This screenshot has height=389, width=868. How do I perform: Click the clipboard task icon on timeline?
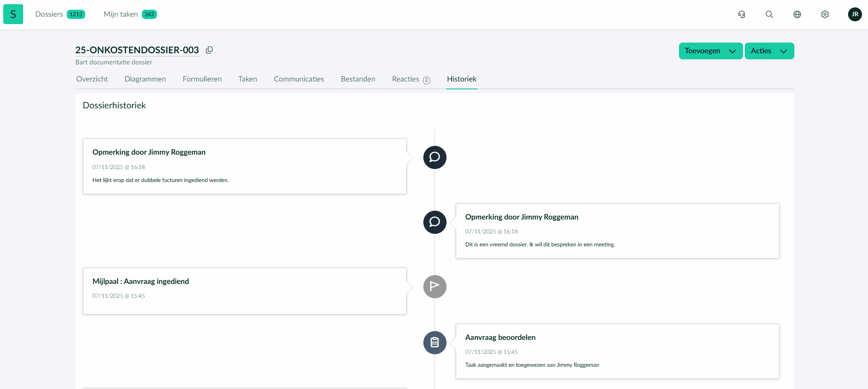point(434,343)
